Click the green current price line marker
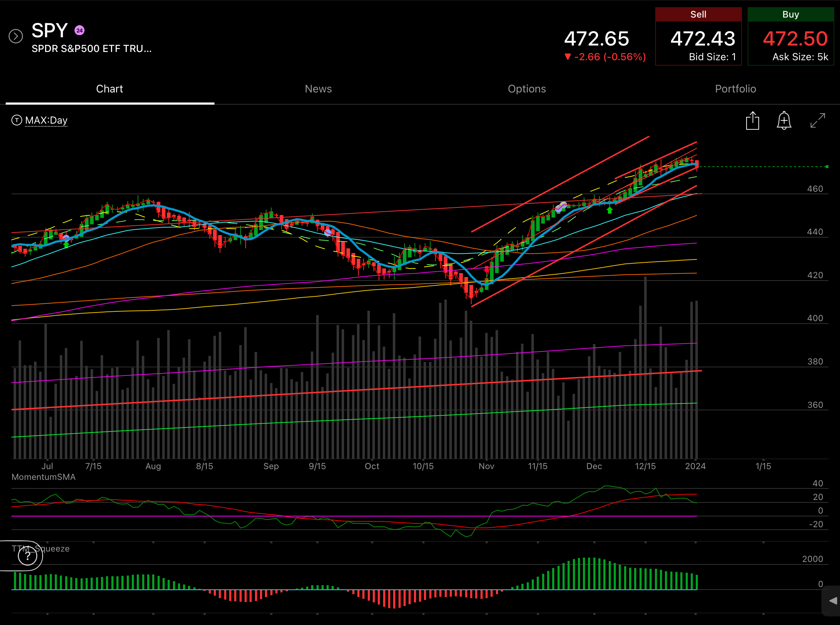 [x=827, y=167]
